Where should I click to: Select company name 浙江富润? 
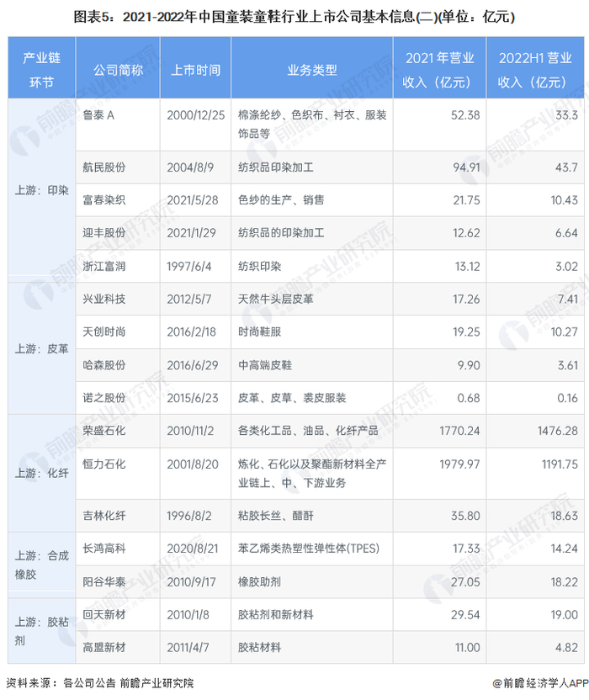[104, 267]
